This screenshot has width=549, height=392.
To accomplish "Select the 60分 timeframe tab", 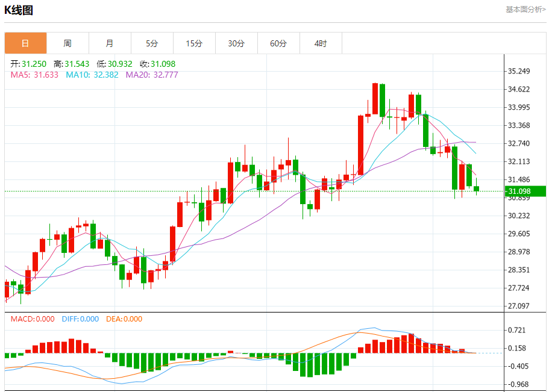I will [x=278, y=43].
